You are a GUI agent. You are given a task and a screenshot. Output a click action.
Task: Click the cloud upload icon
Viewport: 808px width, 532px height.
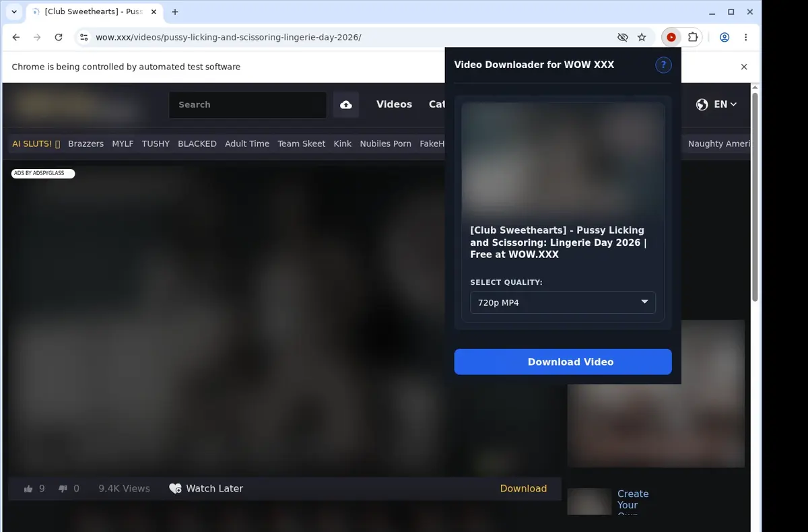(x=346, y=104)
